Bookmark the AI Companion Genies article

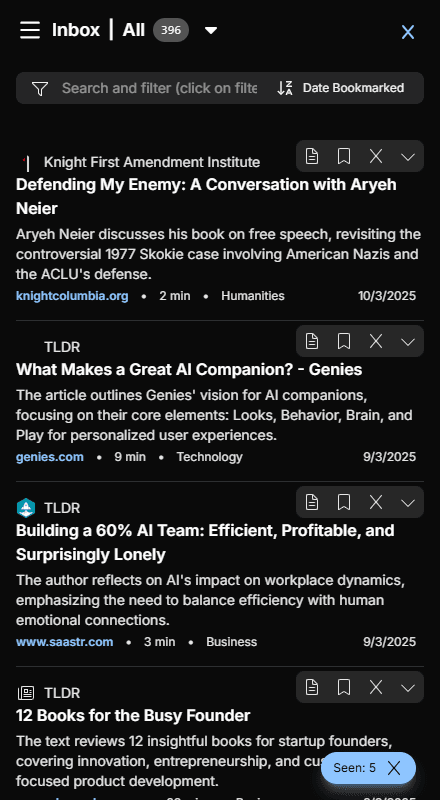pos(344,341)
